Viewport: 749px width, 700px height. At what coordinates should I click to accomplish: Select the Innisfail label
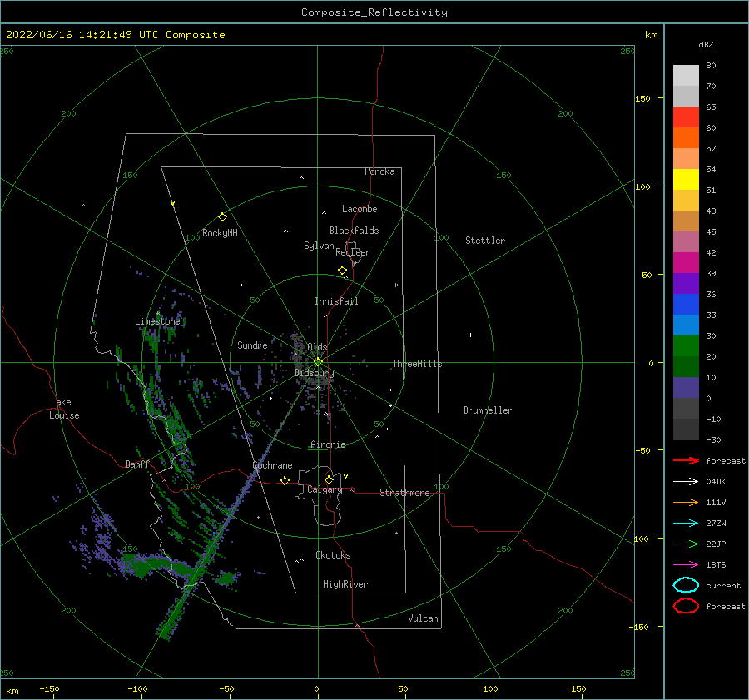pyautogui.click(x=336, y=301)
